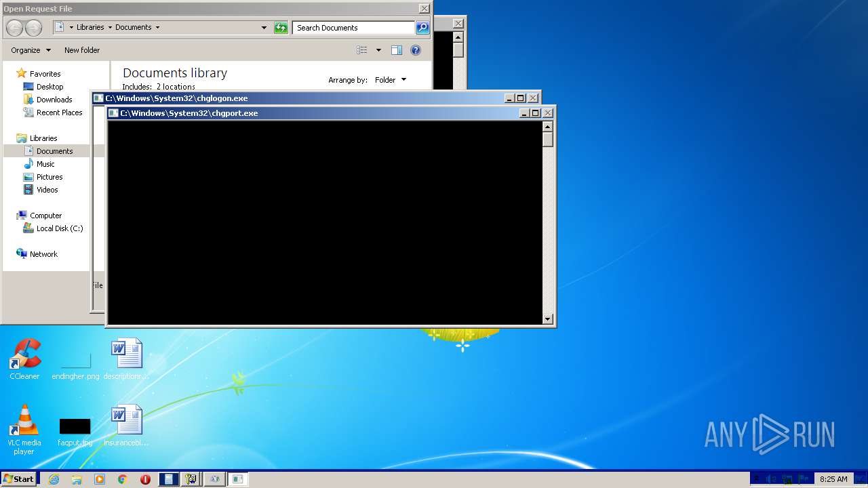Viewport: 868px width, 488px height.
Task: Minimize the chglogon.exe console window
Action: pos(509,98)
